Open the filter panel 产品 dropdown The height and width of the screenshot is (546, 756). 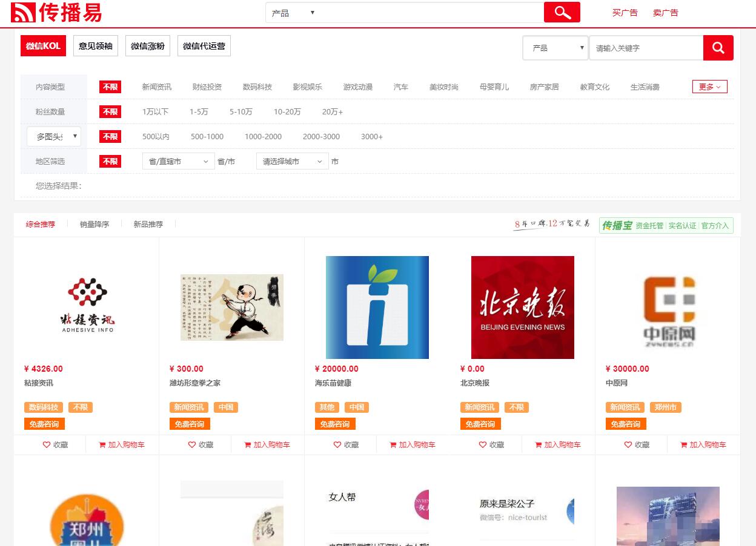[x=555, y=48]
